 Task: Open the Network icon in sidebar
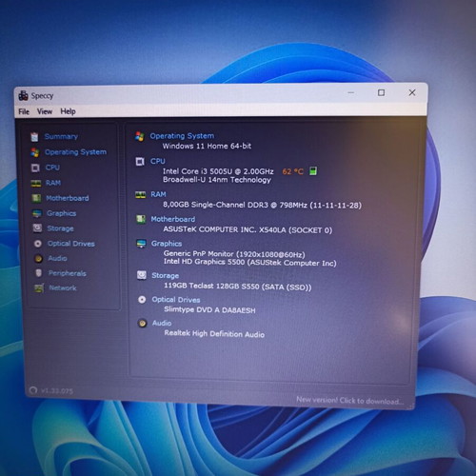[x=39, y=288]
